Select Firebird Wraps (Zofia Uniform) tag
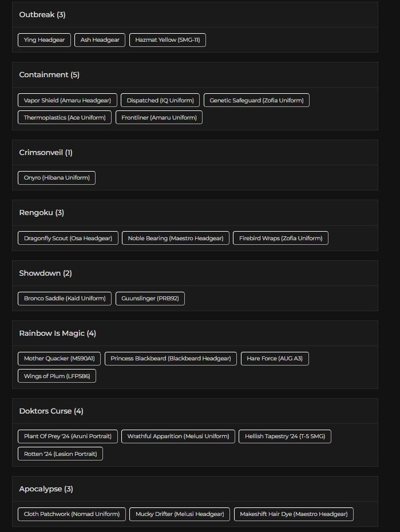Image resolution: width=400 pixels, height=532 pixels. (x=280, y=238)
